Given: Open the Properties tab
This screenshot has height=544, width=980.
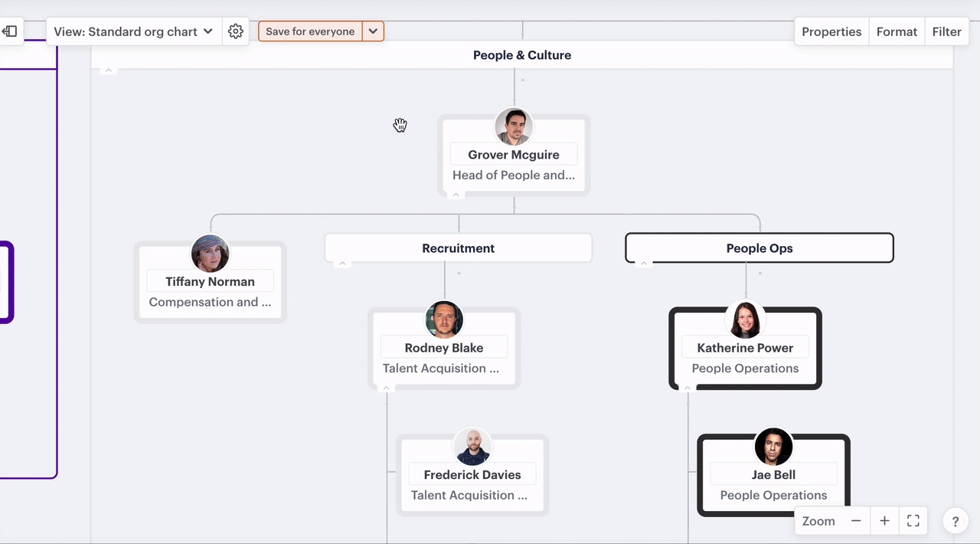Looking at the screenshot, I should coord(831,31).
